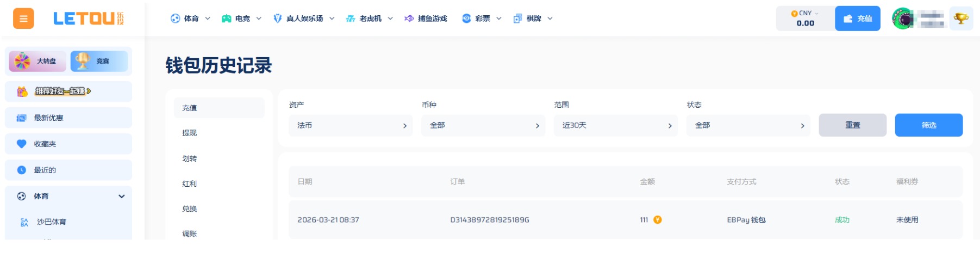
Task: Expand the 电竞 dropdown arrow
Action: (x=259, y=19)
